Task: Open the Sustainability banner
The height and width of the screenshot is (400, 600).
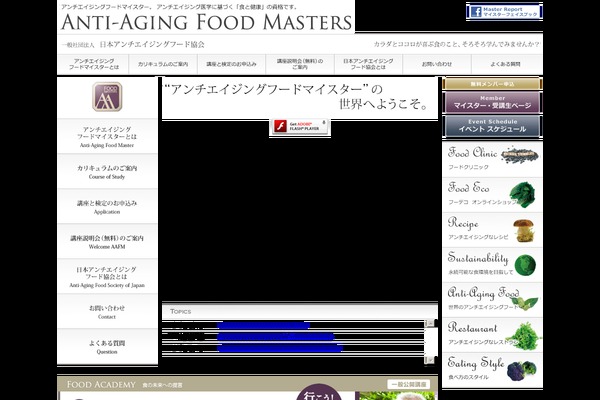Action: 489,263
